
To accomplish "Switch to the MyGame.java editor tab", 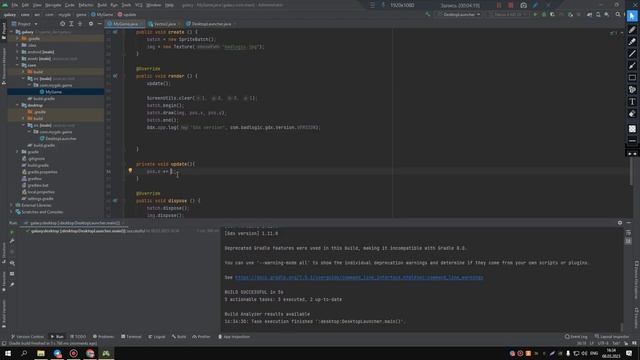I will point(125,24).
